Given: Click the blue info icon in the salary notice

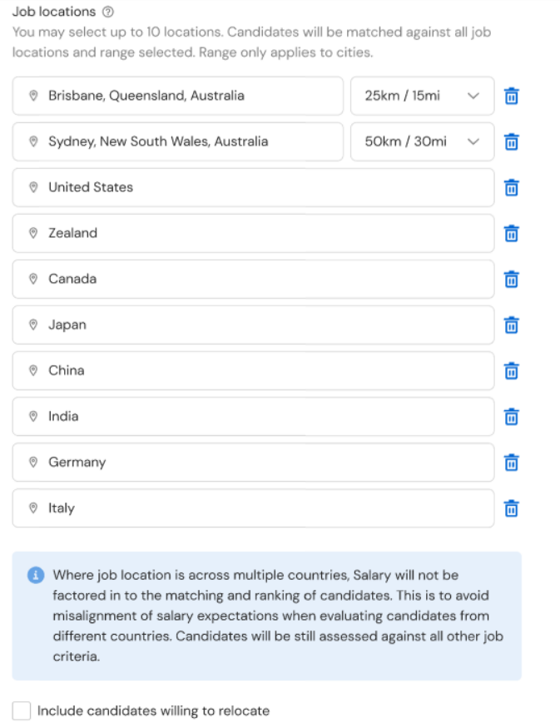Looking at the screenshot, I should tap(36, 575).
